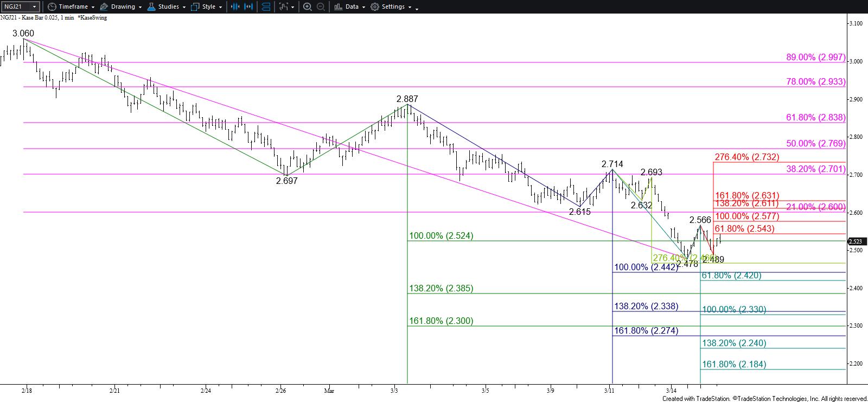Click the toolbar overflow arrow

[417, 8]
